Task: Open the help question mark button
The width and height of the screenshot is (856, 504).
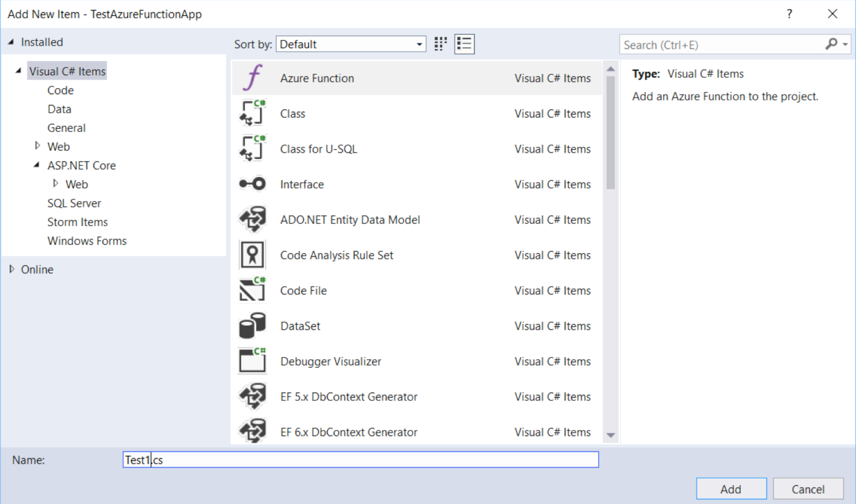Action: coord(789,14)
